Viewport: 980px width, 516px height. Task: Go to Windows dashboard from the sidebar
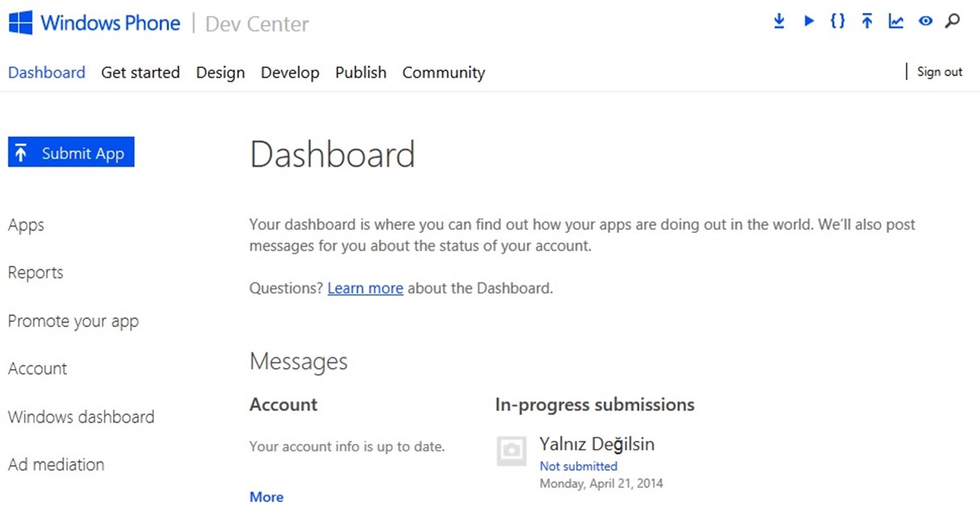[81, 417]
